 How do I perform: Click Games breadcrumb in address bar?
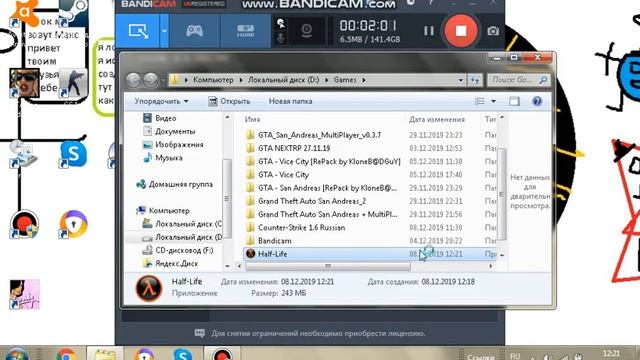coord(345,80)
